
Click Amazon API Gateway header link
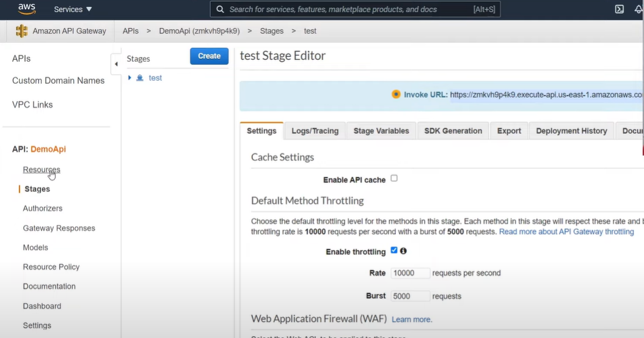pyautogui.click(x=70, y=31)
